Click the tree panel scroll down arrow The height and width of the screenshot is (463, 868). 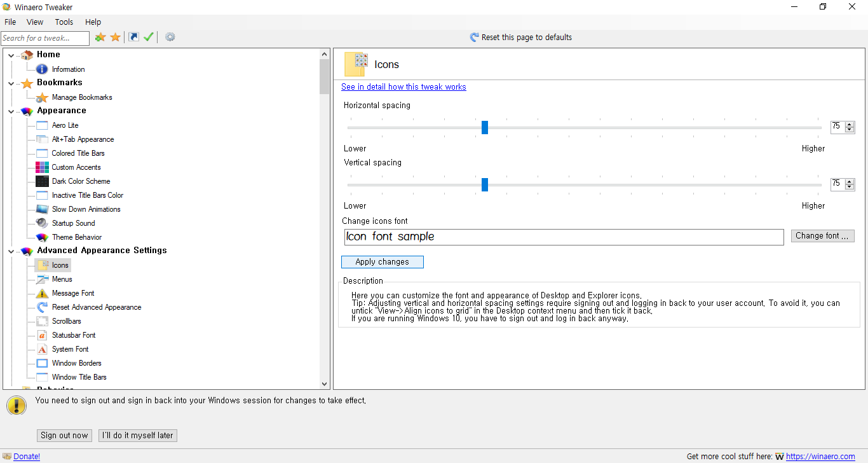325,384
